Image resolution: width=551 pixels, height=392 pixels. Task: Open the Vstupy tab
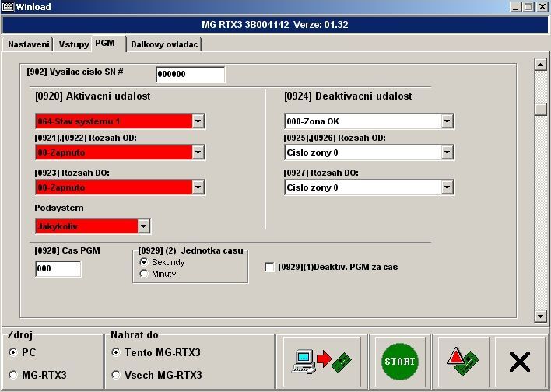[x=73, y=44]
